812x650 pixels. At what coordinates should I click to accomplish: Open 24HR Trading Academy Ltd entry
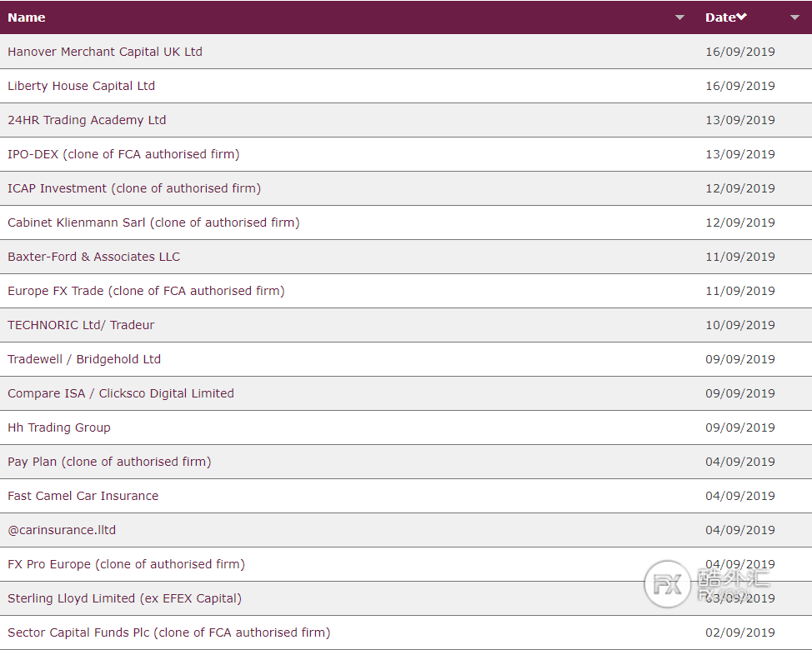[87, 120]
